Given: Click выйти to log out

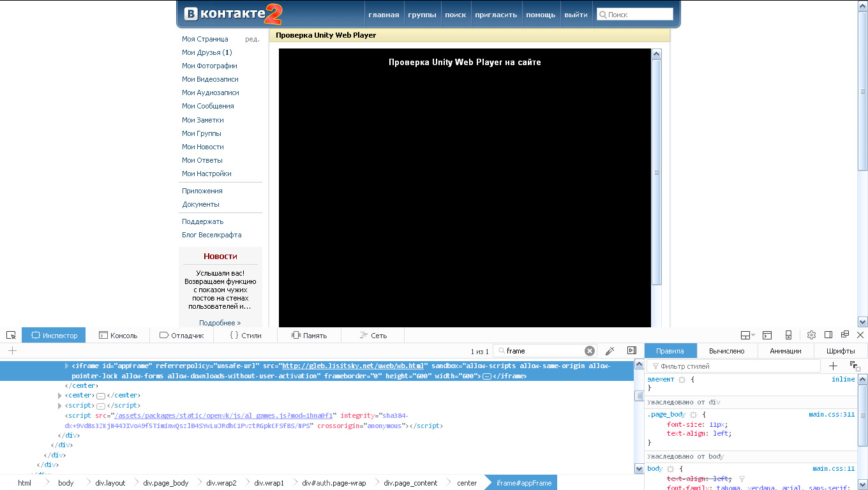Looking at the screenshot, I should [x=576, y=15].
